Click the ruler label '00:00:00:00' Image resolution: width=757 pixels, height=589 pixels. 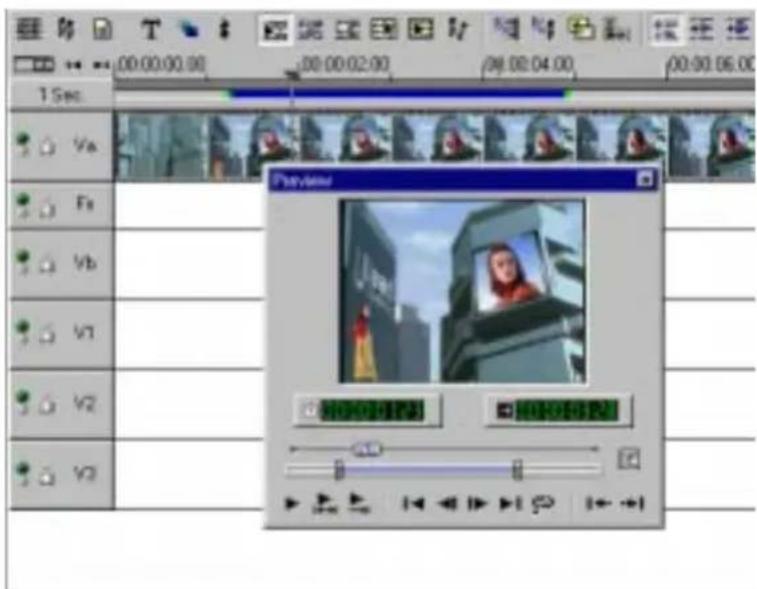point(162,64)
